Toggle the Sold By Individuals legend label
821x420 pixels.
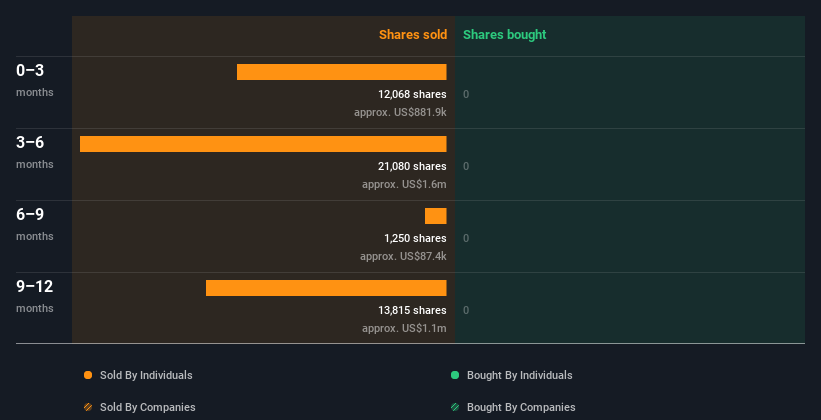click(x=146, y=375)
